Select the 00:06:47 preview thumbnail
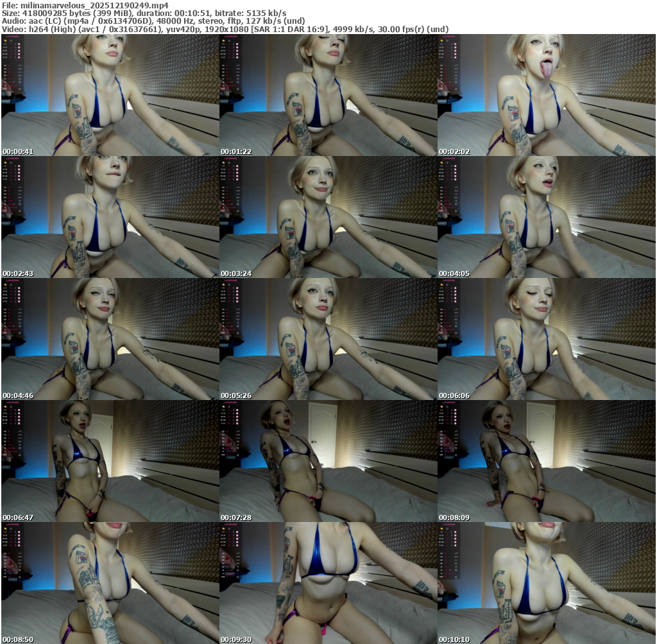Viewport: 657px width, 644px height. click(110, 460)
